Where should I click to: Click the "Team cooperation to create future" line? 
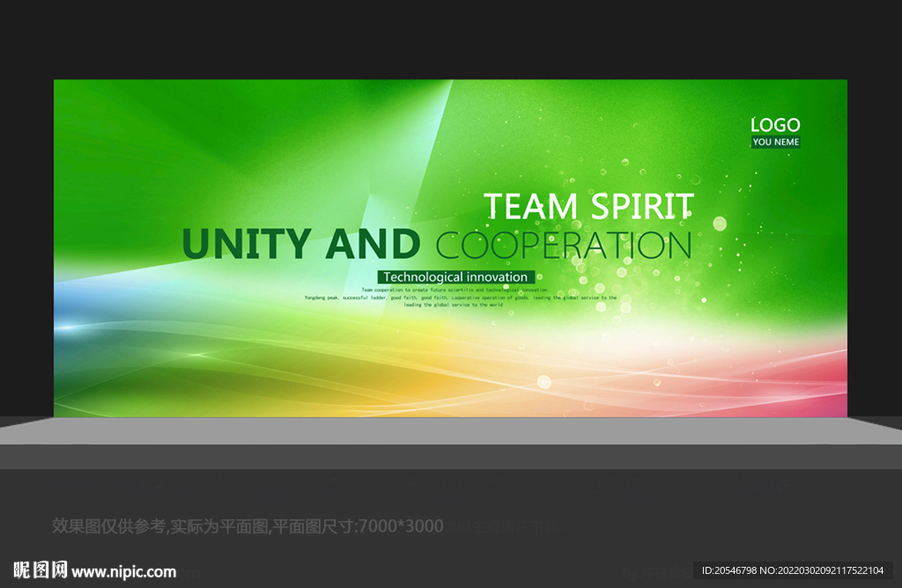455,290
